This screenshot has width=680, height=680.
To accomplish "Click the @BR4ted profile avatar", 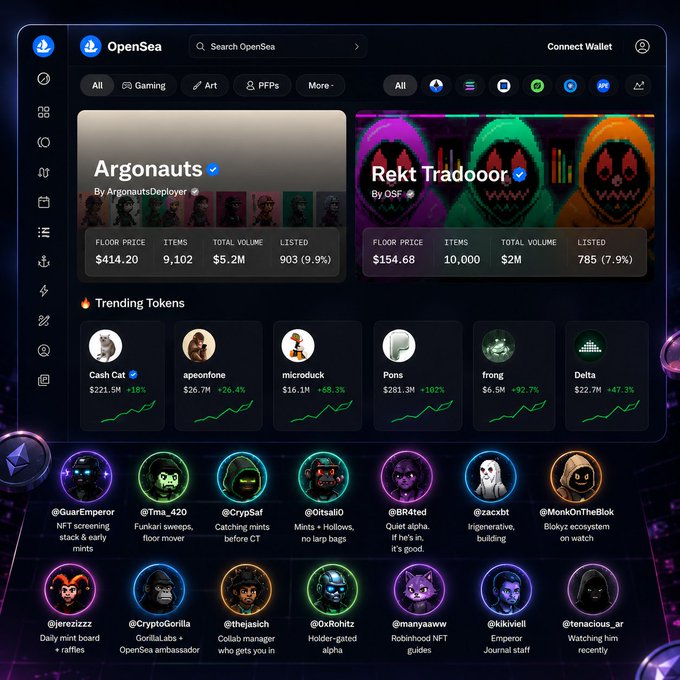I will point(406,476).
